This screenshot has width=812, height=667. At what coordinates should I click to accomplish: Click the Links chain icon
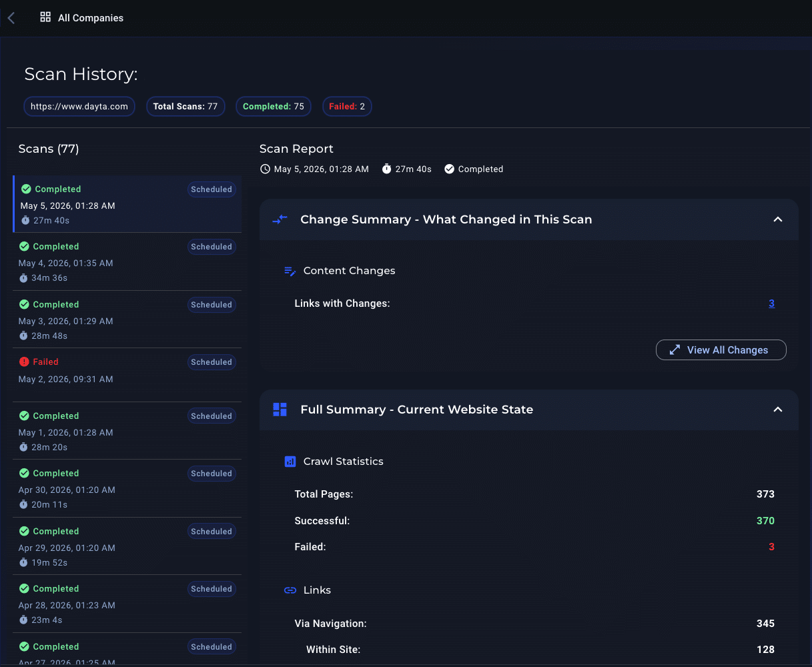tap(290, 590)
